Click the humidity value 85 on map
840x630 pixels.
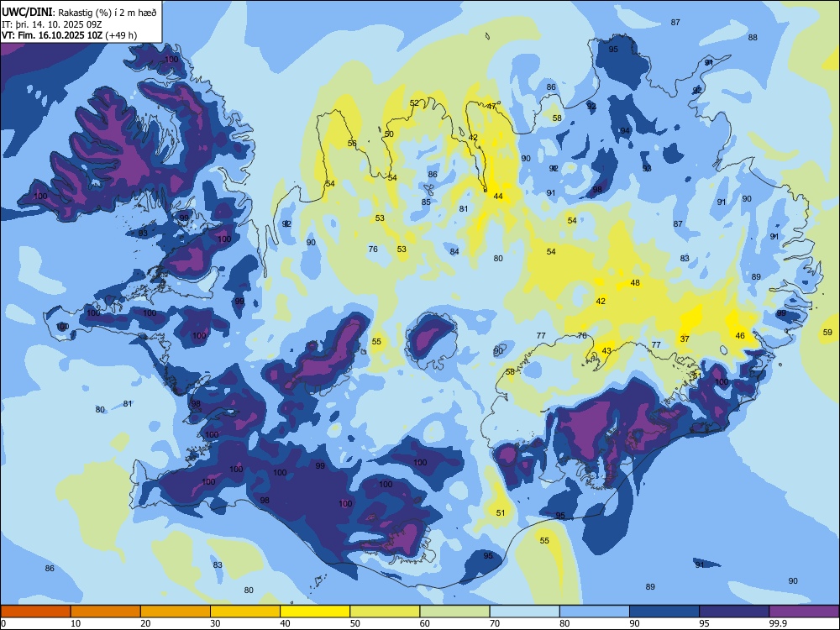[x=426, y=202]
